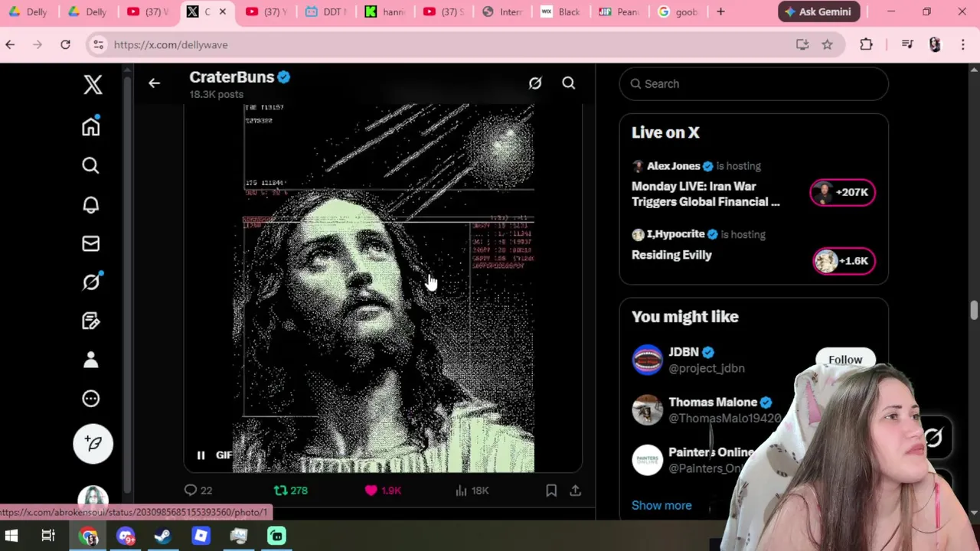Image resolution: width=980 pixels, height=551 pixels.
Task: Open the Jesus dithered GIF image
Action: click(x=383, y=288)
